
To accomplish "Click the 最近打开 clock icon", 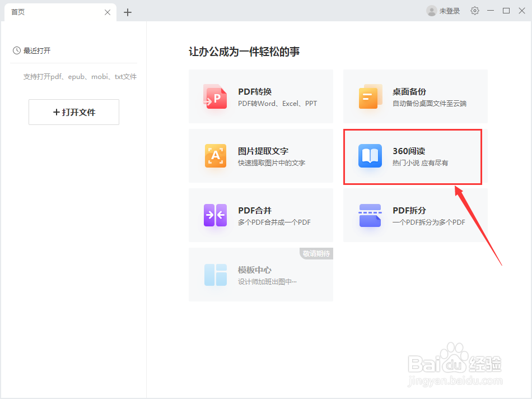I will pos(17,50).
